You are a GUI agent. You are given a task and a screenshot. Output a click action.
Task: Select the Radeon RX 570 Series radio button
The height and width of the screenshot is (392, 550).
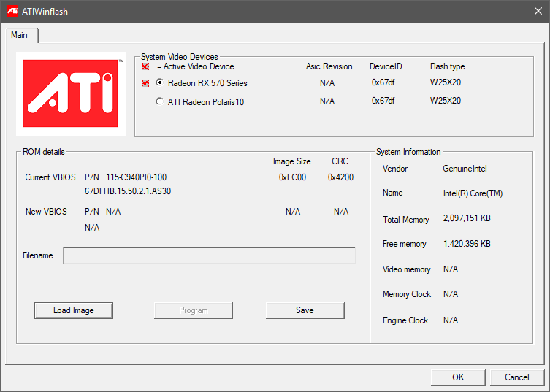(x=160, y=82)
